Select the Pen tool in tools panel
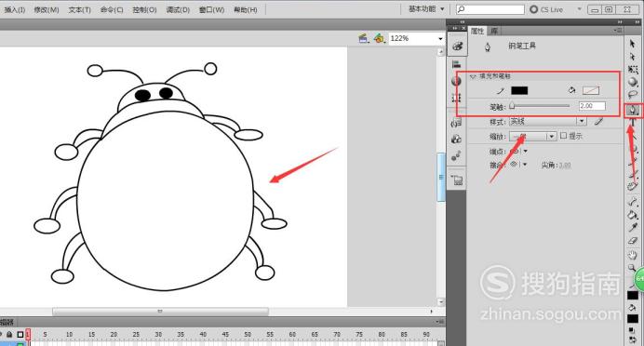This screenshot has width=644, height=346. pos(633,110)
